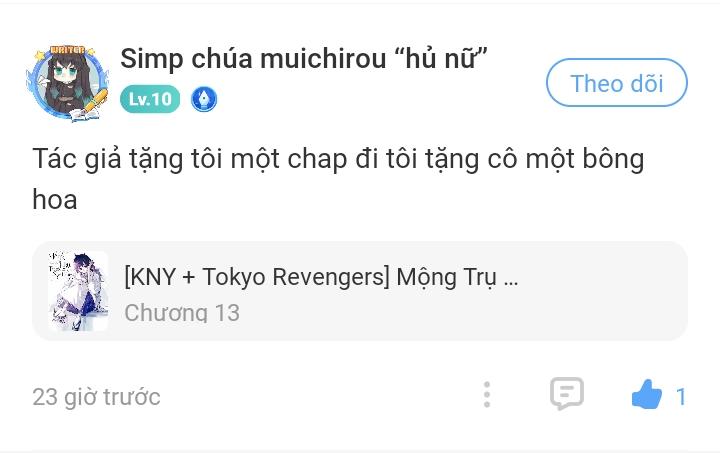Go to Chương 13 chapter label

(x=182, y=313)
